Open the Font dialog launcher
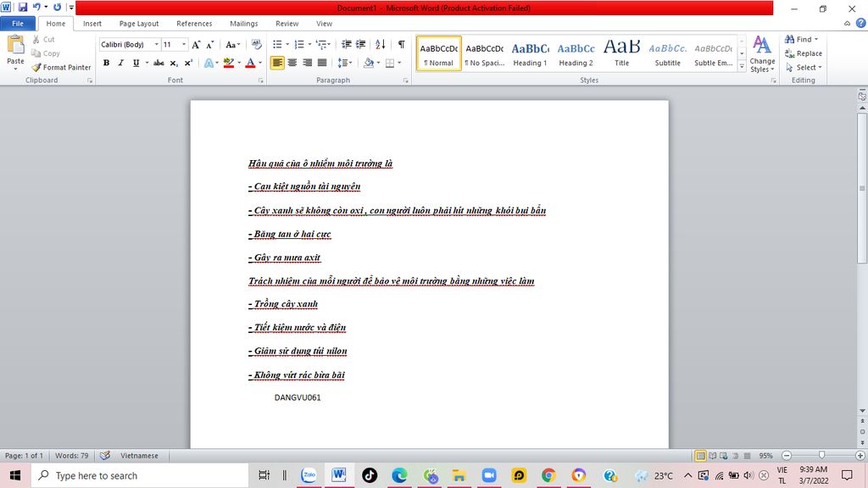868x488 pixels. coord(261,80)
